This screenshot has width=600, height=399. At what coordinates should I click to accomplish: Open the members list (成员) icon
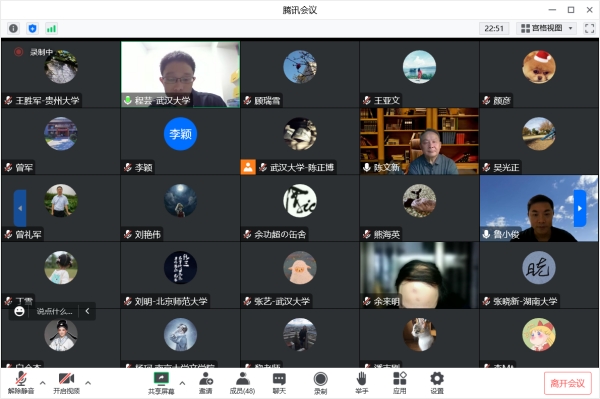click(x=242, y=383)
